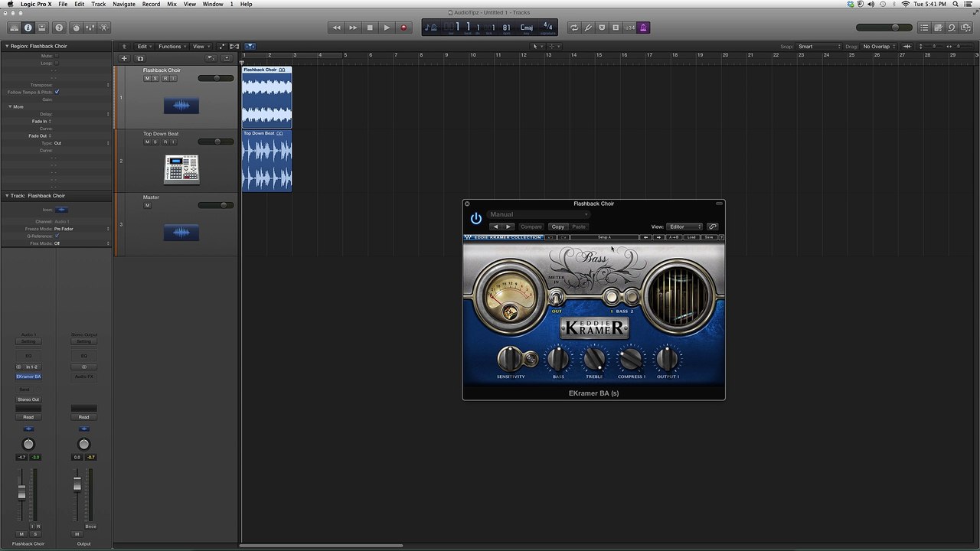Open the left-click pointer tool menu
980x551 pixels.
coord(536,47)
